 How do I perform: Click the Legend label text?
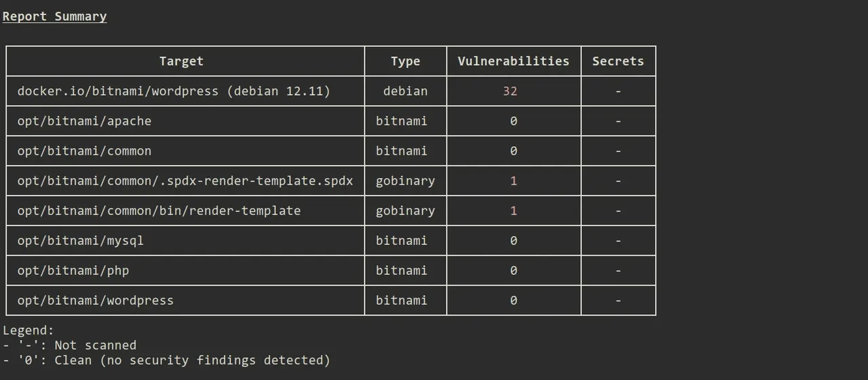[x=28, y=330]
